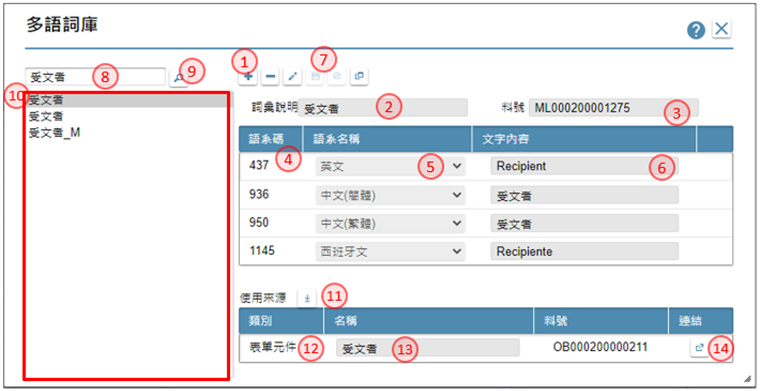Click the OB000200000211 part number cell
Image resolution: width=760 pixels, height=391 pixels.
601,347
